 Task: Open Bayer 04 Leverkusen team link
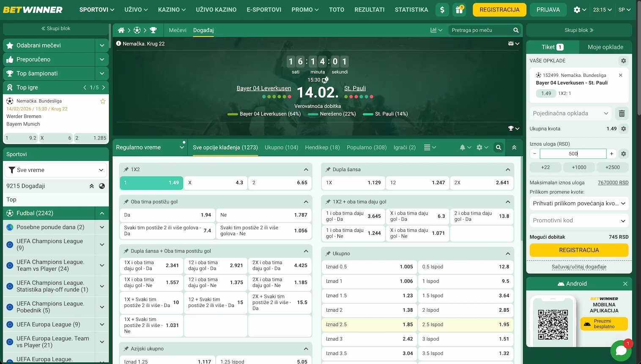(264, 88)
